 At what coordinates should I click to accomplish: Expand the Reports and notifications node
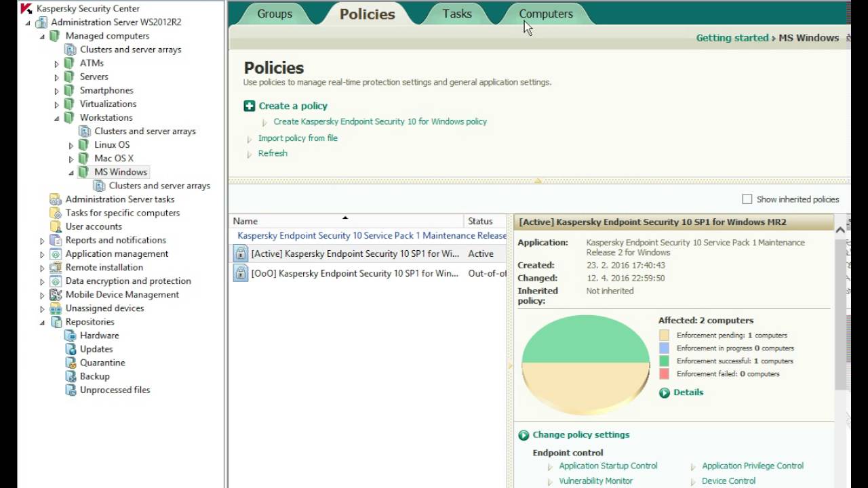42,241
